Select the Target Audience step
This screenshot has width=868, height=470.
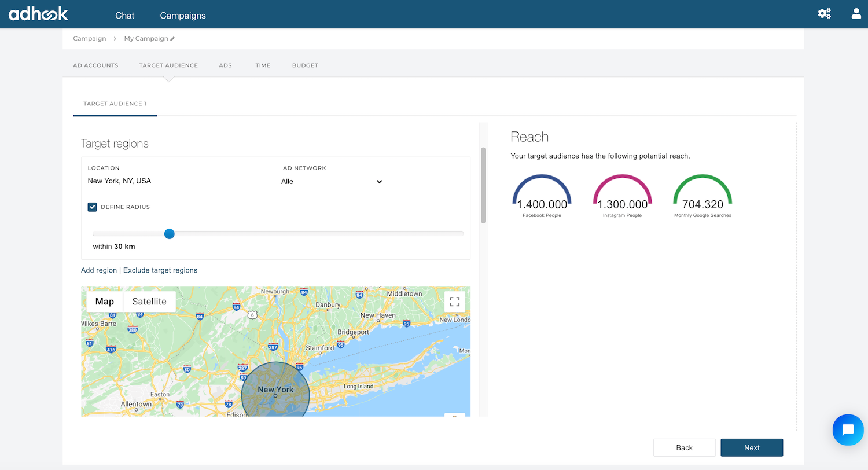pos(168,65)
